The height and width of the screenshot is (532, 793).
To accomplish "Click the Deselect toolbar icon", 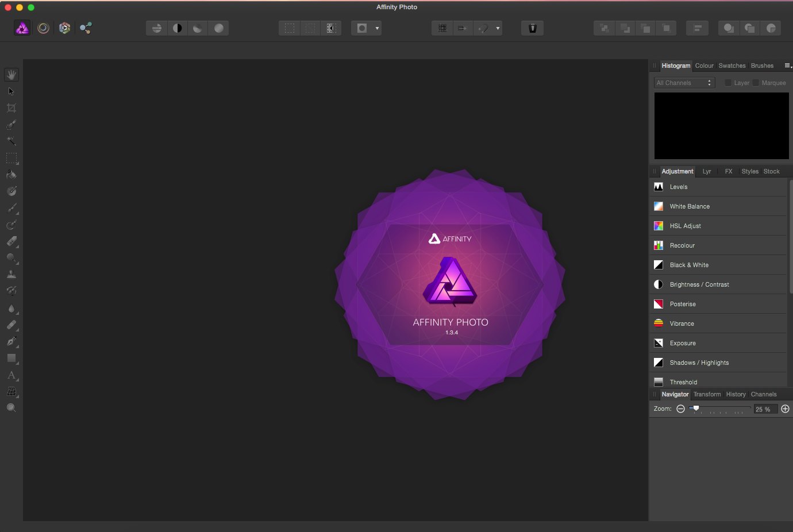I will coord(310,28).
